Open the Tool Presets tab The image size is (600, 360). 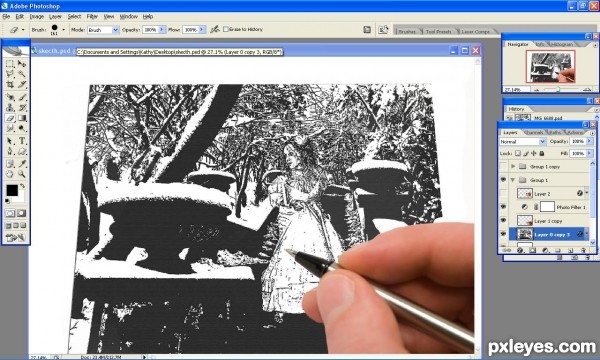tap(438, 31)
